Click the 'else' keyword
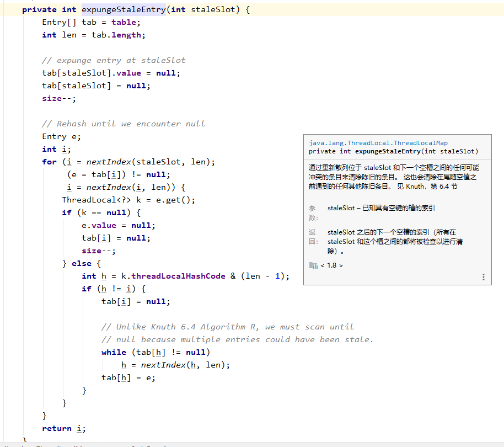The image size is (504, 447). pos(82,264)
